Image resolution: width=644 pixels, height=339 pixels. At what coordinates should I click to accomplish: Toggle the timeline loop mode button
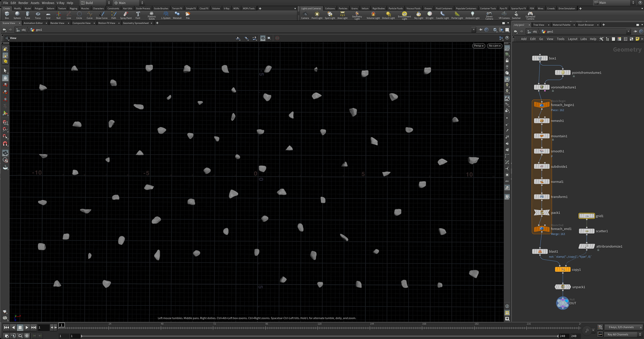click(20, 335)
